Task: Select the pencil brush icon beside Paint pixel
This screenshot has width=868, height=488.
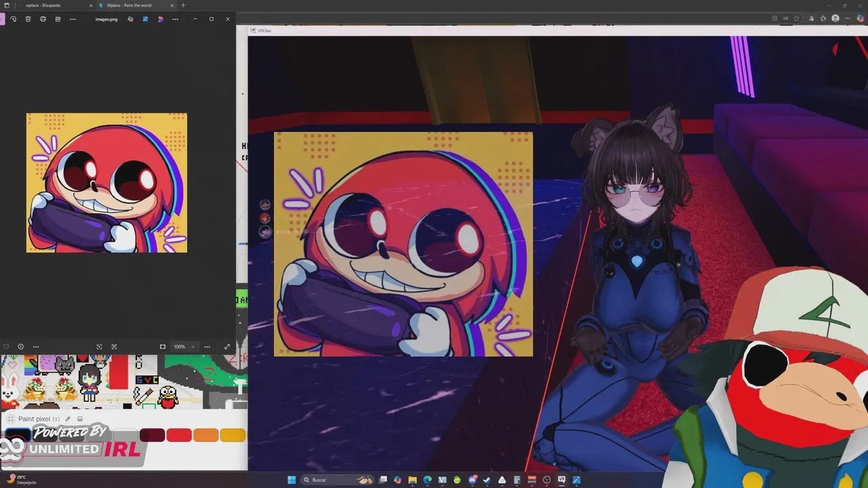Action: tap(68, 419)
